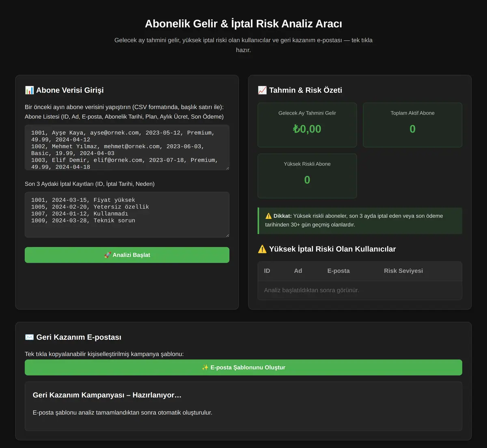Click E-posta Şablonunu Oluştur button
Viewport: 487px width, 448px height.
point(243,367)
